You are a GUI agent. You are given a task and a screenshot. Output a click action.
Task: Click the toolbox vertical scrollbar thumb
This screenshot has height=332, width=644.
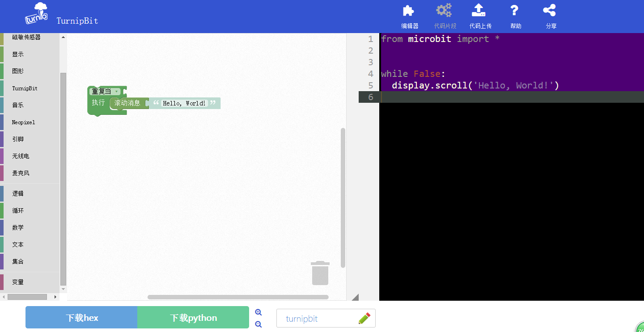(63, 179)
